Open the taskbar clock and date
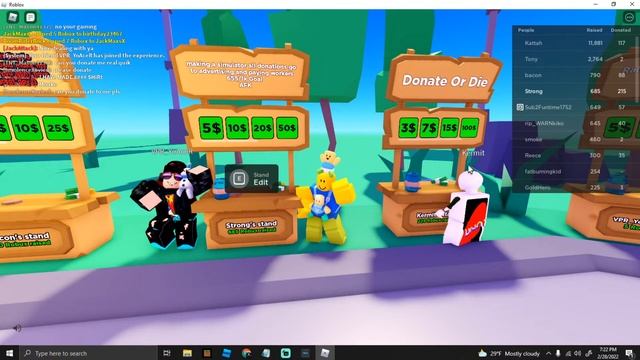Viewport: 640px width, 360px height. pos(607,353)
